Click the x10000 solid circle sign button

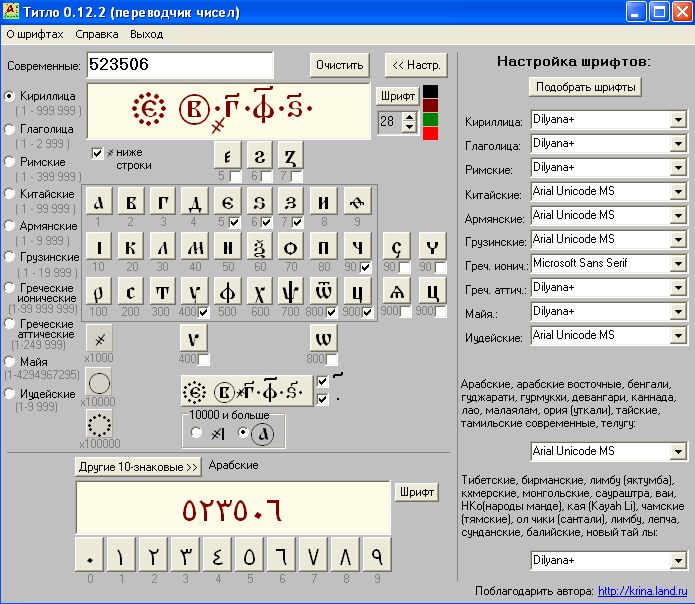coord(99,382)
